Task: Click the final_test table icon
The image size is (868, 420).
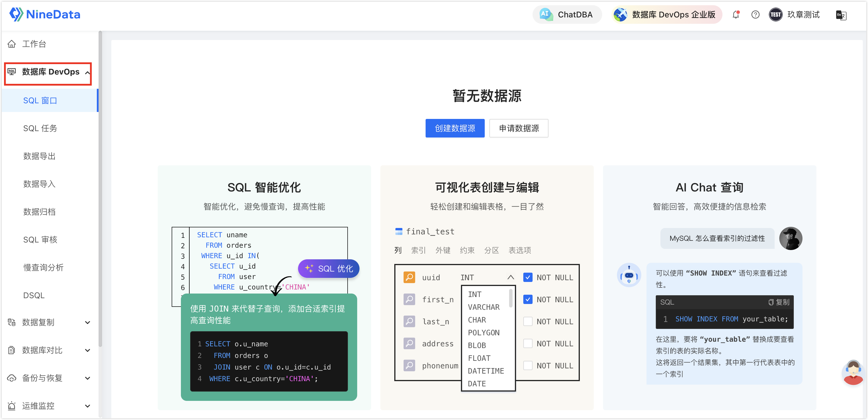Action: [399, 231]
